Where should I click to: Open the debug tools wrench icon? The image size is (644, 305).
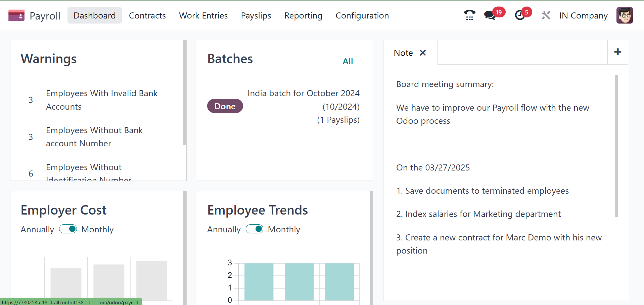(546, 15)
